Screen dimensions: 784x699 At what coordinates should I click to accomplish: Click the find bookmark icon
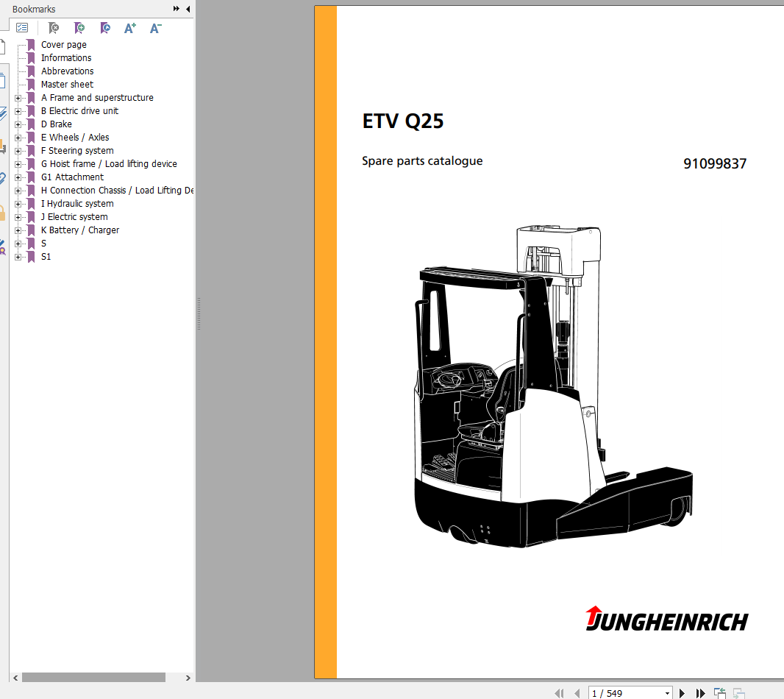(x=105, y=28)
